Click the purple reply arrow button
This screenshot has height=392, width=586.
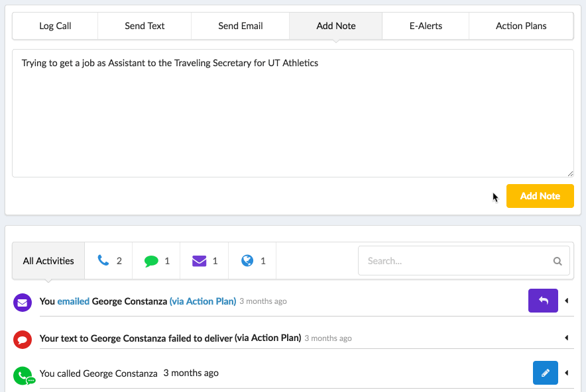543,301
